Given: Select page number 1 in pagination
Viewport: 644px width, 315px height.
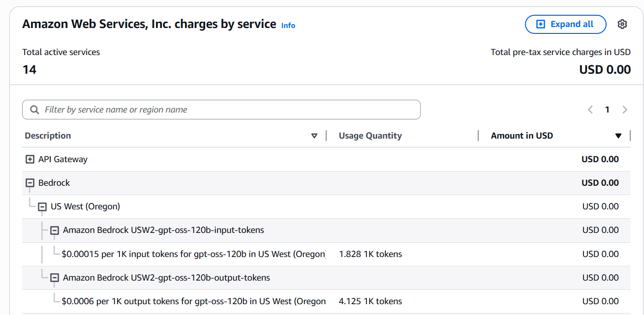Looking at the screenshot, I should point(607,110).
